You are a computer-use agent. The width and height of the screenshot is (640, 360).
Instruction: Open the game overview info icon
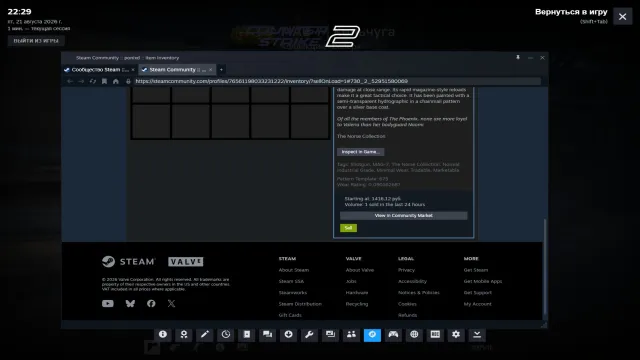point(163,335)
